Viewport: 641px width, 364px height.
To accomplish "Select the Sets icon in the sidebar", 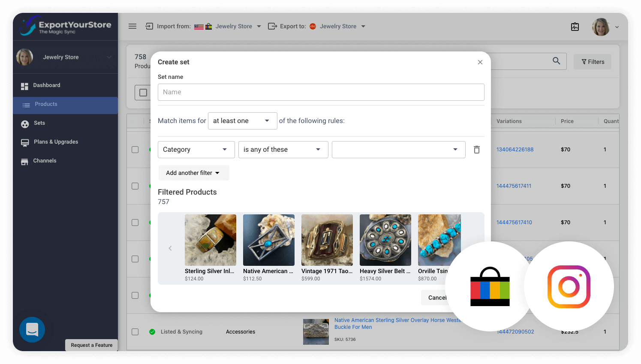I will 24,123.
